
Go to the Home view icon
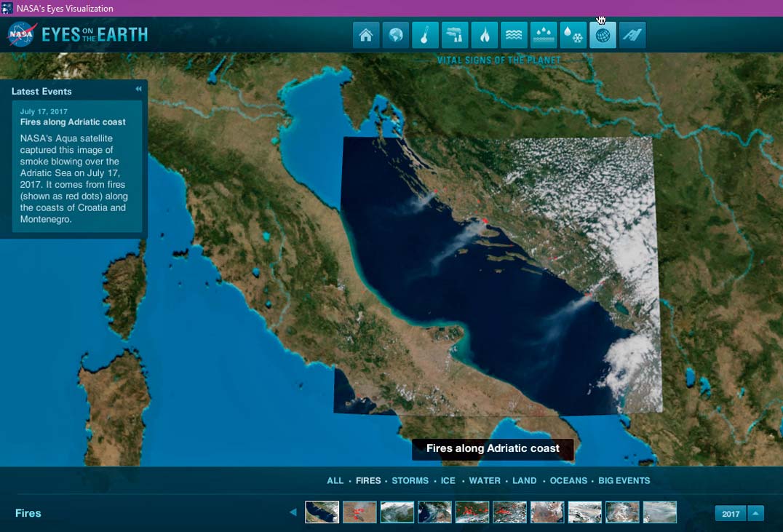[x=366, y=35]
